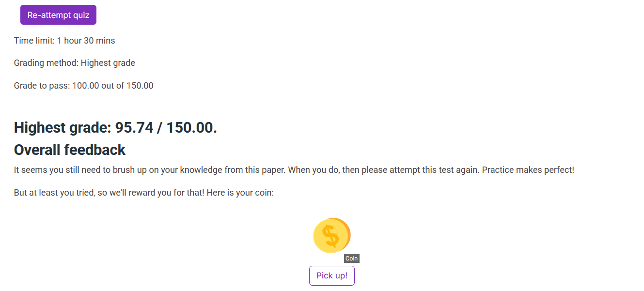Click the Overall feedback heading

[70, 150]
